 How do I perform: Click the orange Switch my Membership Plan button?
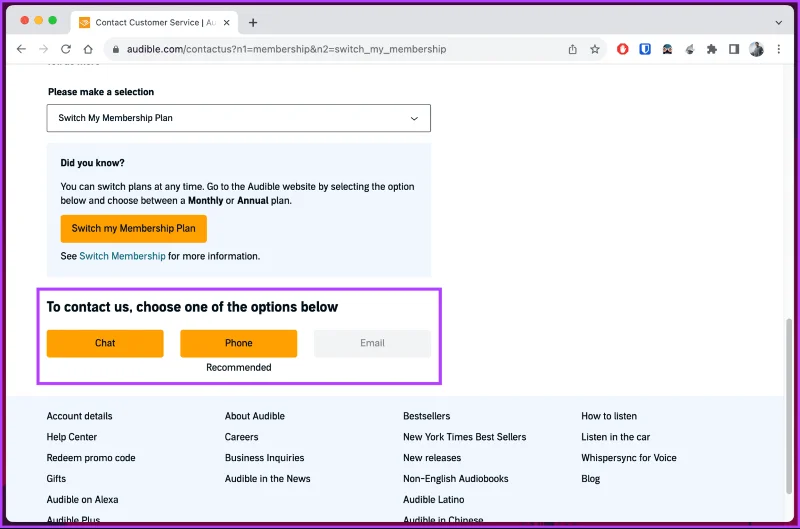pyautogui.click(x=134, y=229)
